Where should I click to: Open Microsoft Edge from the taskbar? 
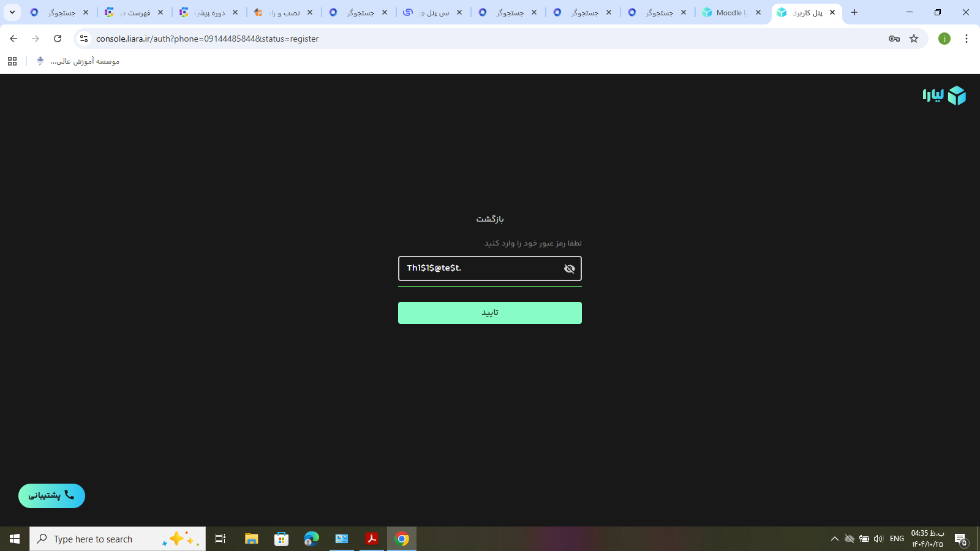311,539
